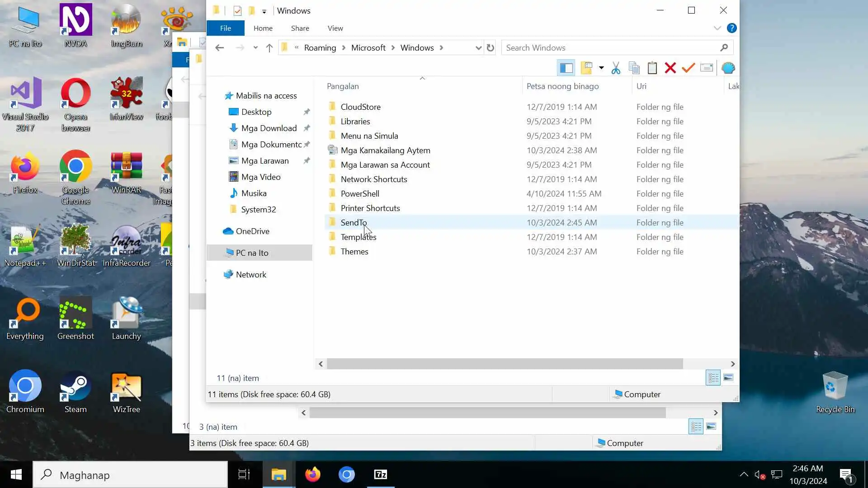Click the clipboard Paste toolbar icon
Image resolution: width=868 pixels, height=488 pixels.
(652, 68)
